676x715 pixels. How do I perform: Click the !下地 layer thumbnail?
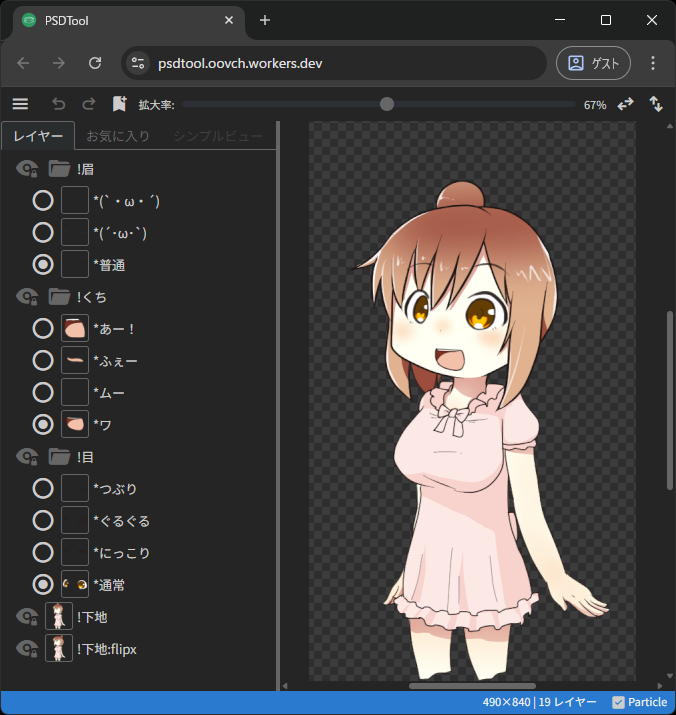(x=59, y=616)
